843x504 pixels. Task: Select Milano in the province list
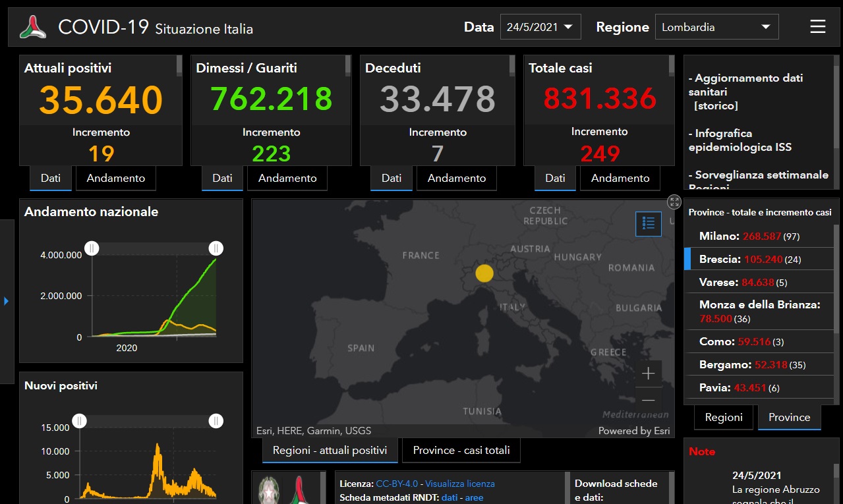[749, 236]
